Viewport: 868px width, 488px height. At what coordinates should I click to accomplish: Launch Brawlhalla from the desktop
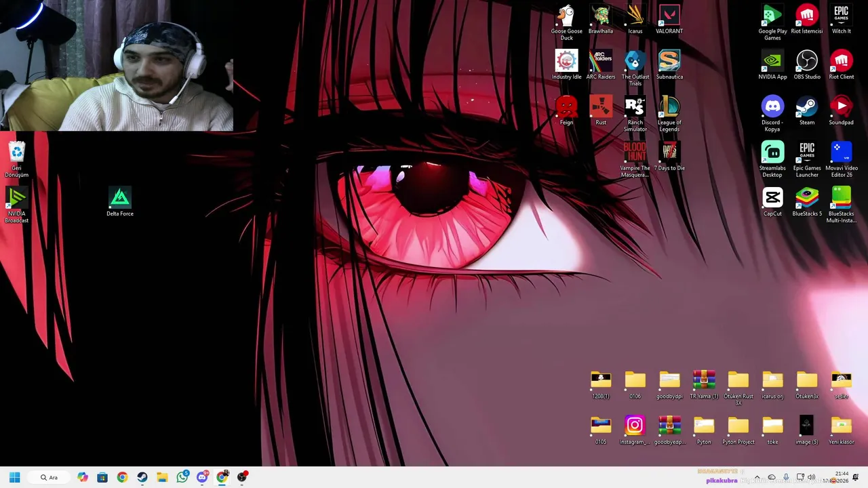[x=601, y=20]
